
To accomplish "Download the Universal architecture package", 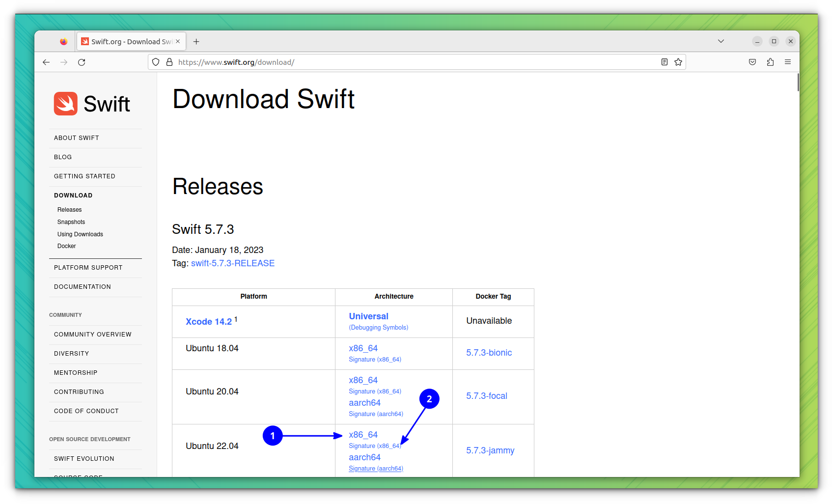I will point(368,316).
